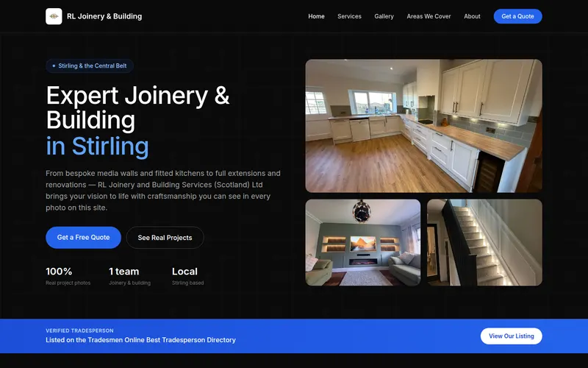Click the 'in Stirling' blue heading text

pyautogui.click(x=97, y=146)
